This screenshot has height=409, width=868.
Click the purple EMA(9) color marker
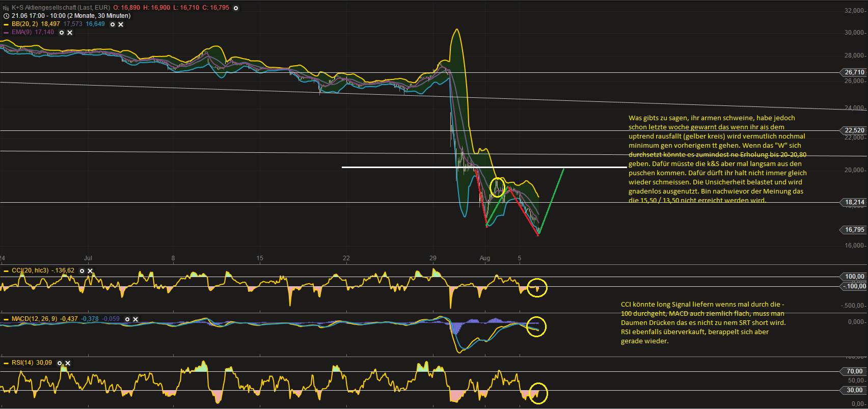[x=6, y=32]
